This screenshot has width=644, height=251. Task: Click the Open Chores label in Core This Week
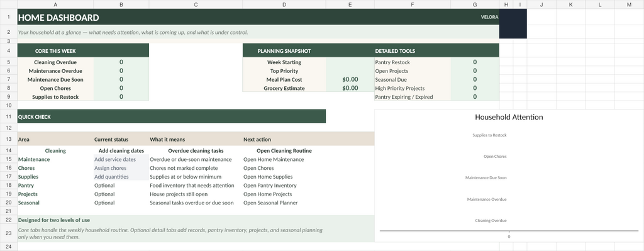(55, 88)
